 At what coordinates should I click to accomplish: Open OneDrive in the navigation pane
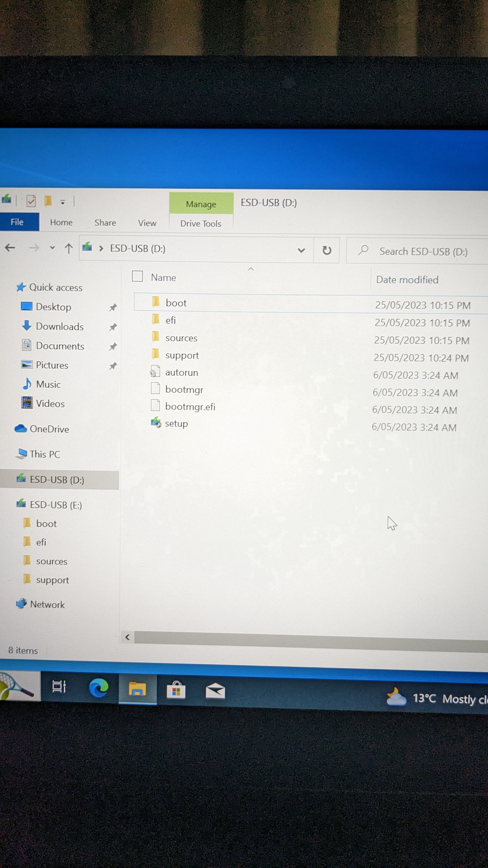pos(49,429)
